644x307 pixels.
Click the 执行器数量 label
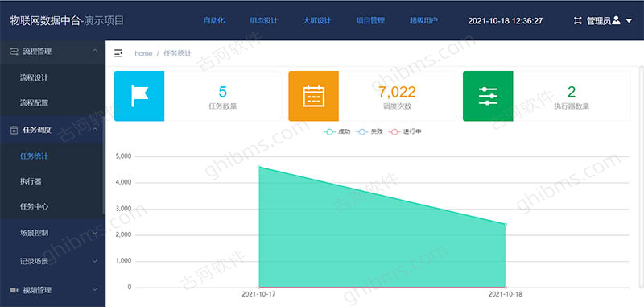[572, 106]
